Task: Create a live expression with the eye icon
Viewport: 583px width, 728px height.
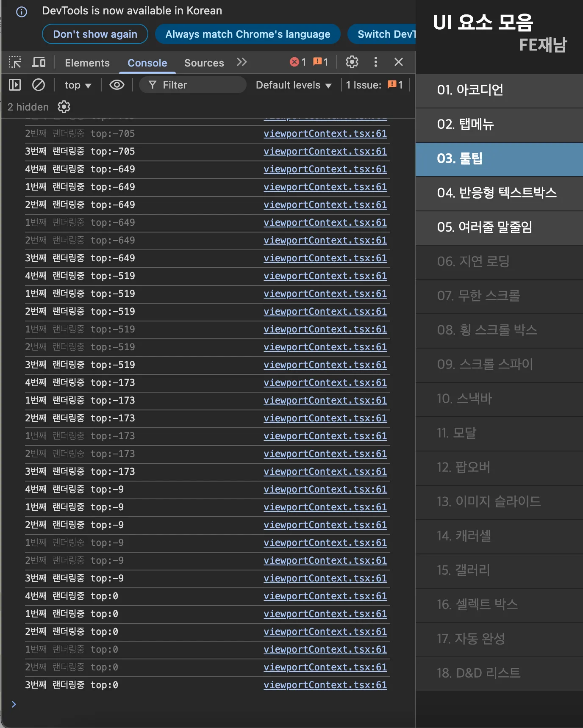Action: point(117,85)
